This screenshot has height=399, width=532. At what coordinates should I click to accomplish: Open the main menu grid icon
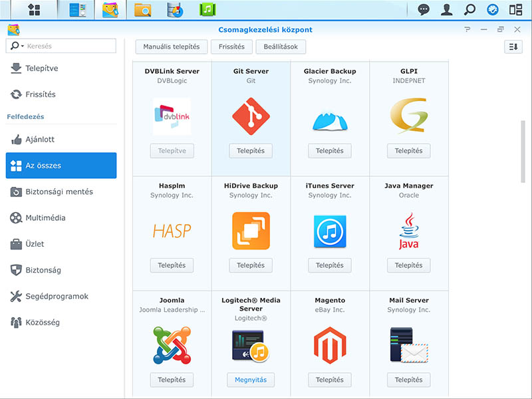34,10
